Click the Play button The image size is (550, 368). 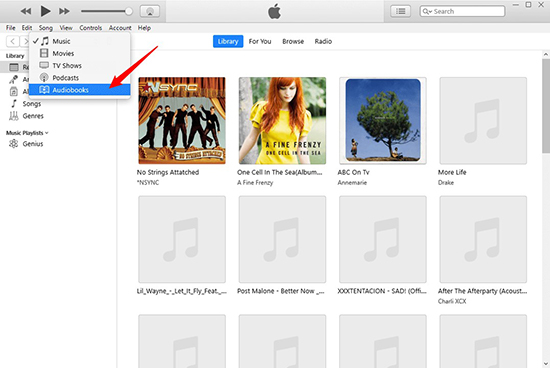pos(45,11)
